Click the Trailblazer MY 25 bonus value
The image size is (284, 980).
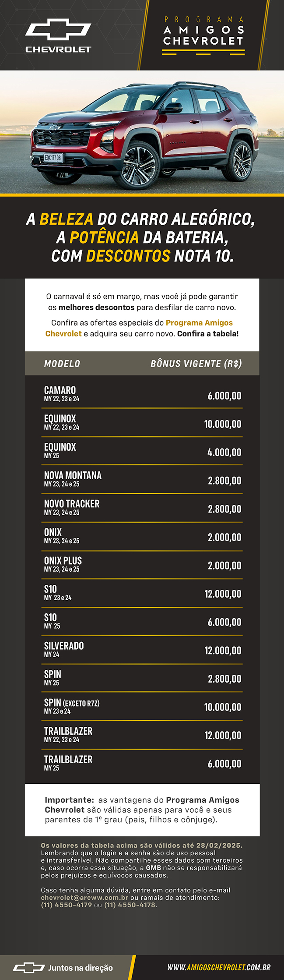(224, 764)
